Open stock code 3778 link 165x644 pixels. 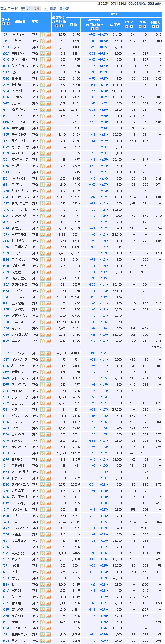click(x=5, y=35)
